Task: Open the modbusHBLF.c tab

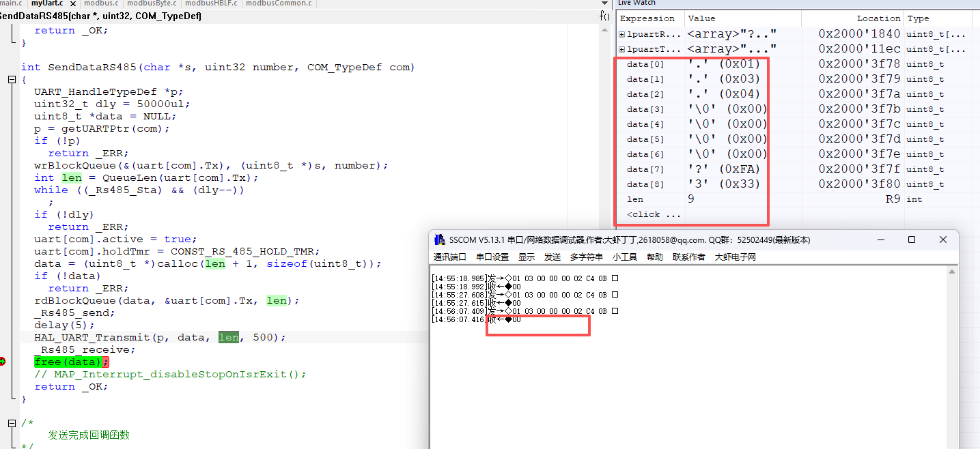Action: (x=212, y=4)
